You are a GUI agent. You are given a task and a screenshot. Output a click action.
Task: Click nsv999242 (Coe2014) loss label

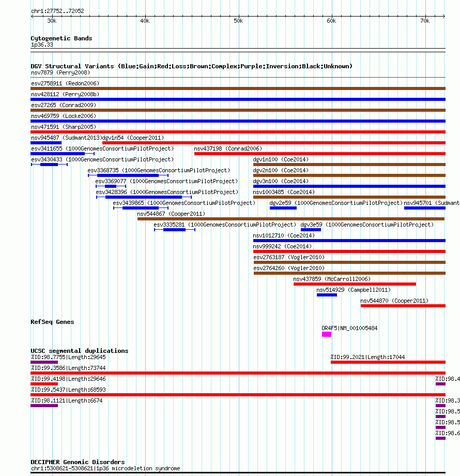pyautogui.click(x=282, y=246)
